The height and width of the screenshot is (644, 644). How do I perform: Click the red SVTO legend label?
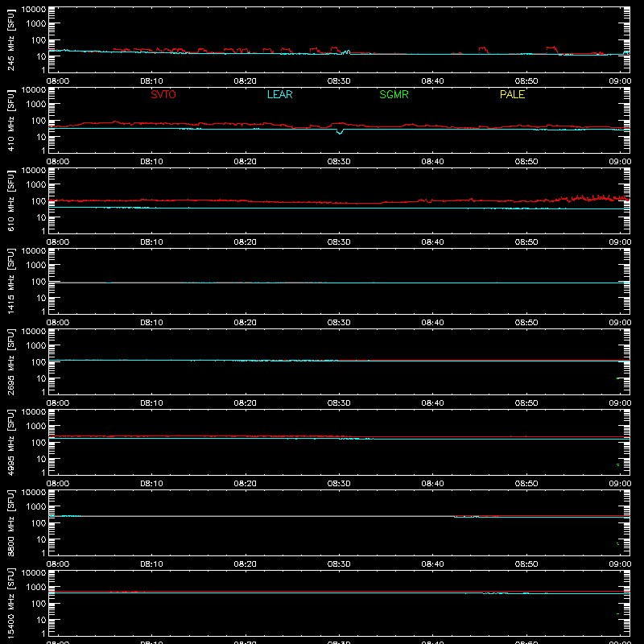[x=163, y=94]
